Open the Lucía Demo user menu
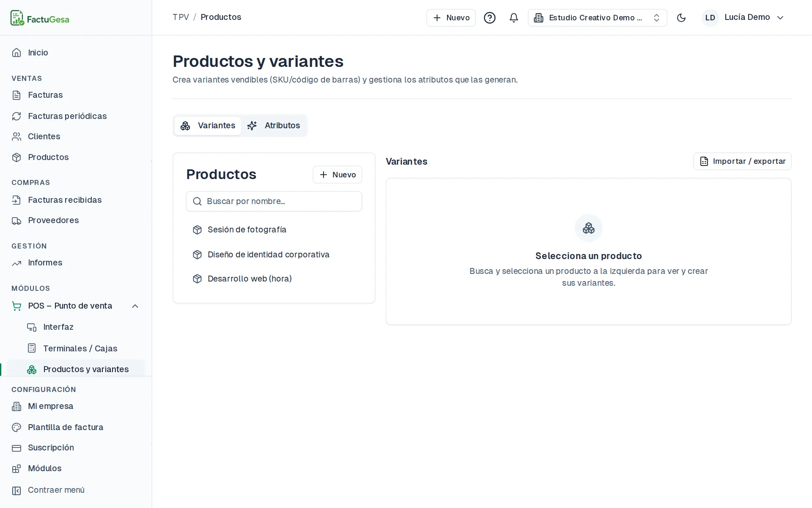 pyautogui.click(x=743, y=18)
